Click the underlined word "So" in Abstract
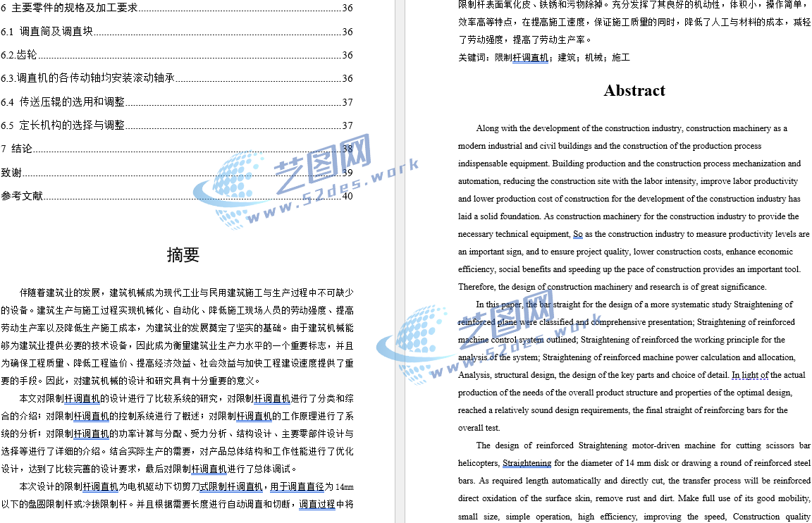The image size is (812, 523). [x=578, y=234]
